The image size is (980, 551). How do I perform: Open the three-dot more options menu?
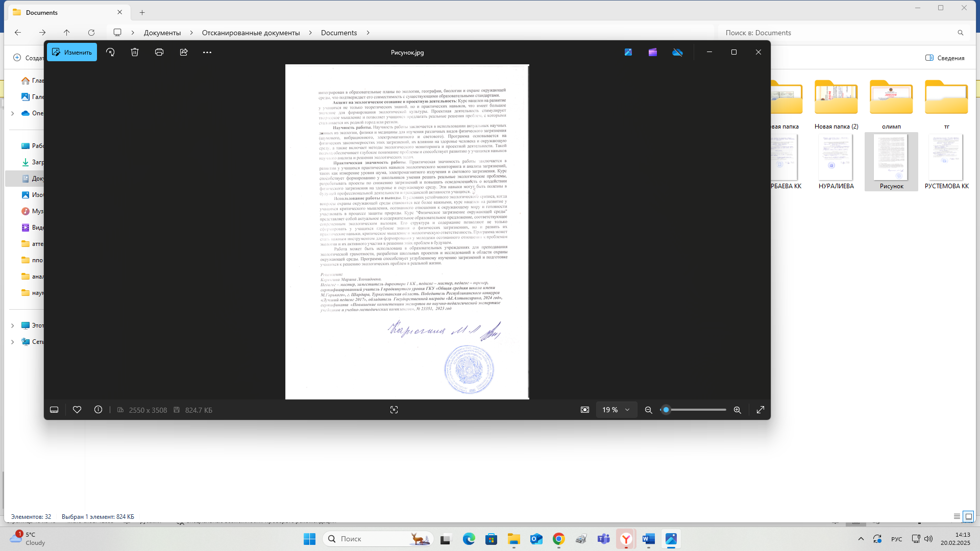(207, 52)
